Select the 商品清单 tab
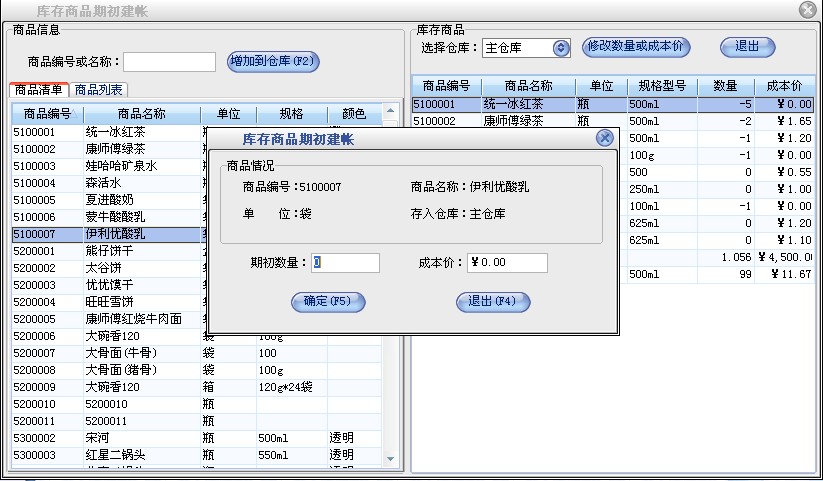 40,90
